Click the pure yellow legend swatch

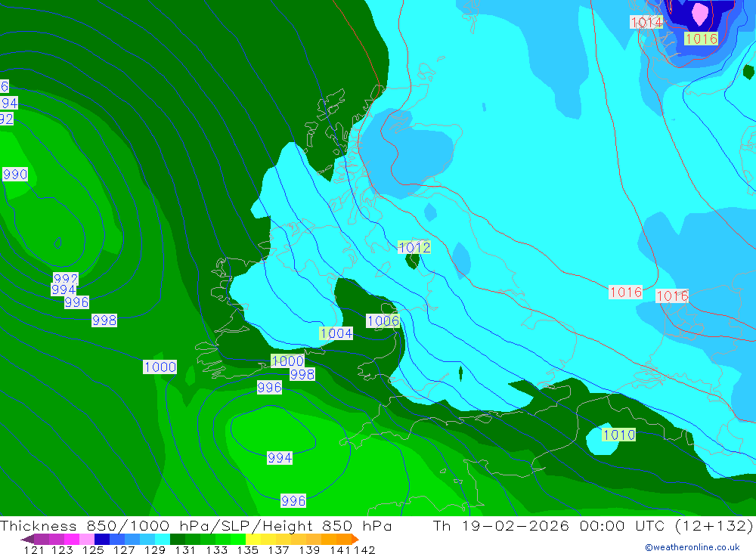(x=253, y=540)
